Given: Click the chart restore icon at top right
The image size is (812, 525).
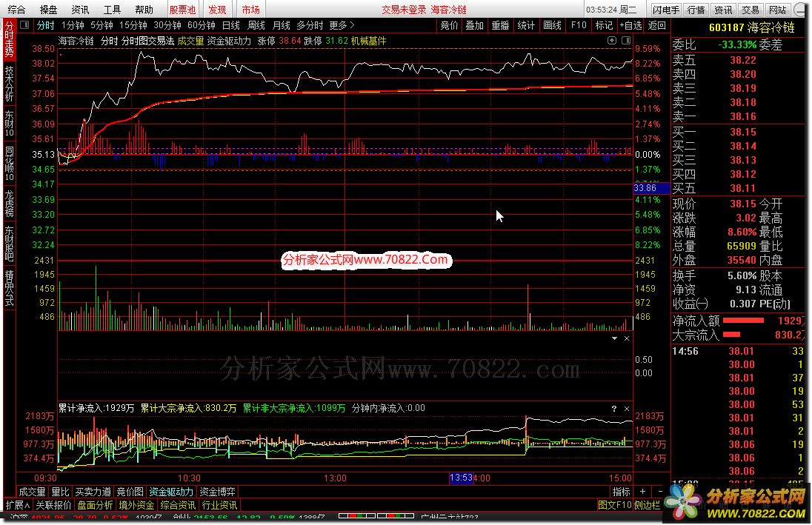Looking at the screenshot, I should (611, 41).
